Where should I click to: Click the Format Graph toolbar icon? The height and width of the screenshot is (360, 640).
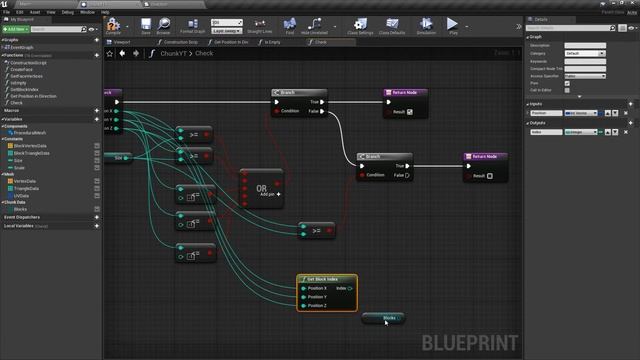[x=193, y=26]
